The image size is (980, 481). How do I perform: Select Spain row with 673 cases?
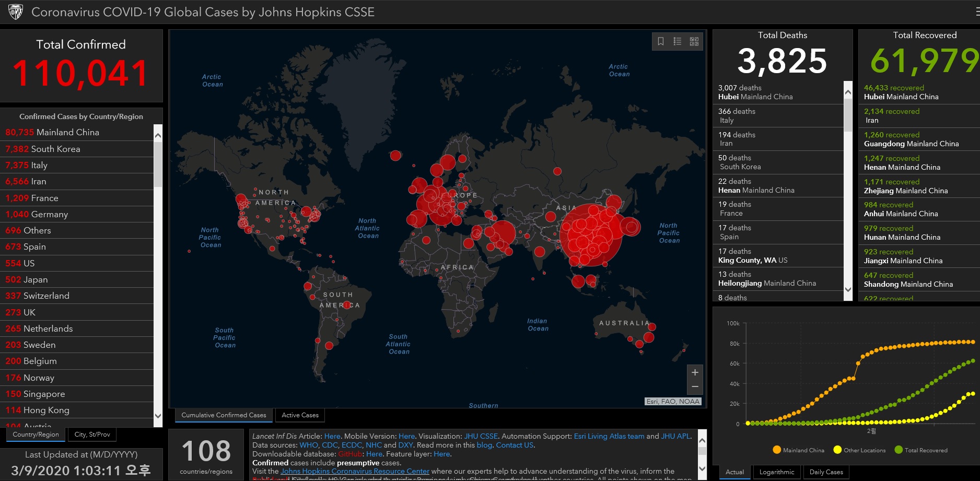(x=77, y=247)
